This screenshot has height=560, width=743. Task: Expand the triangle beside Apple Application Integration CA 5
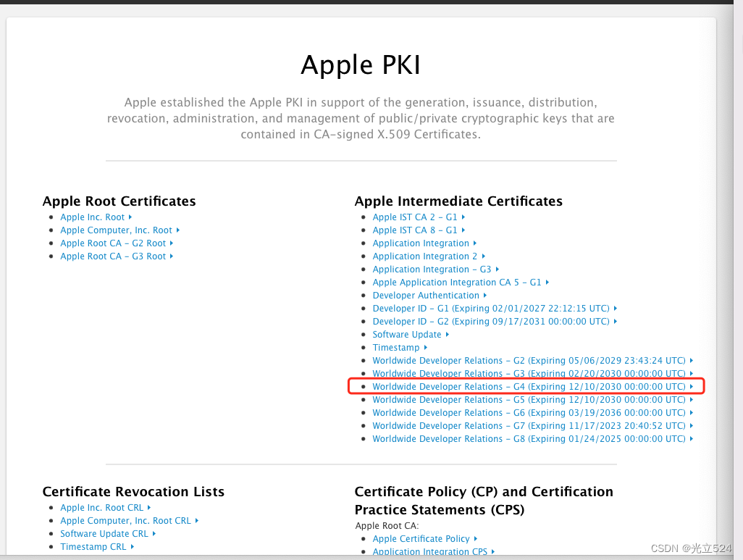[547, 282]
